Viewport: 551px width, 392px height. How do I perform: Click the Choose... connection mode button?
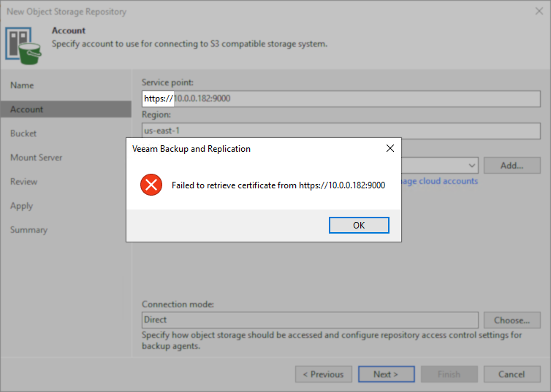(x=512, y=320)
